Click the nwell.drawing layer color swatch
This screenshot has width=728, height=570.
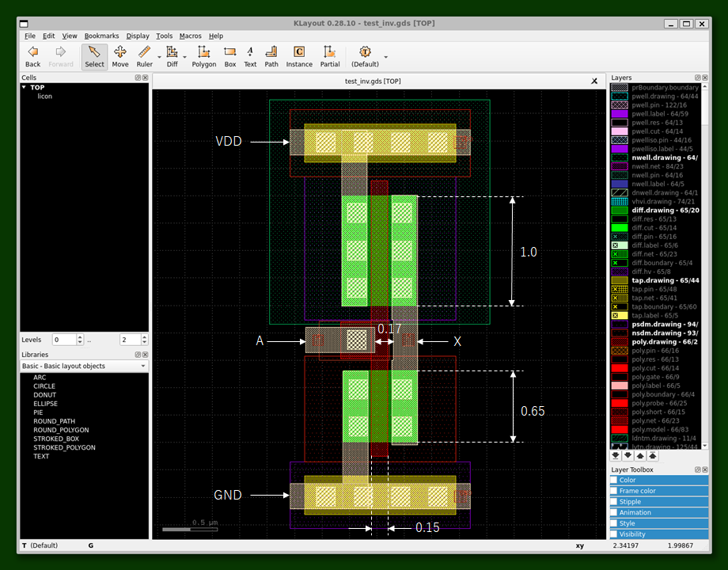(620, 158)
